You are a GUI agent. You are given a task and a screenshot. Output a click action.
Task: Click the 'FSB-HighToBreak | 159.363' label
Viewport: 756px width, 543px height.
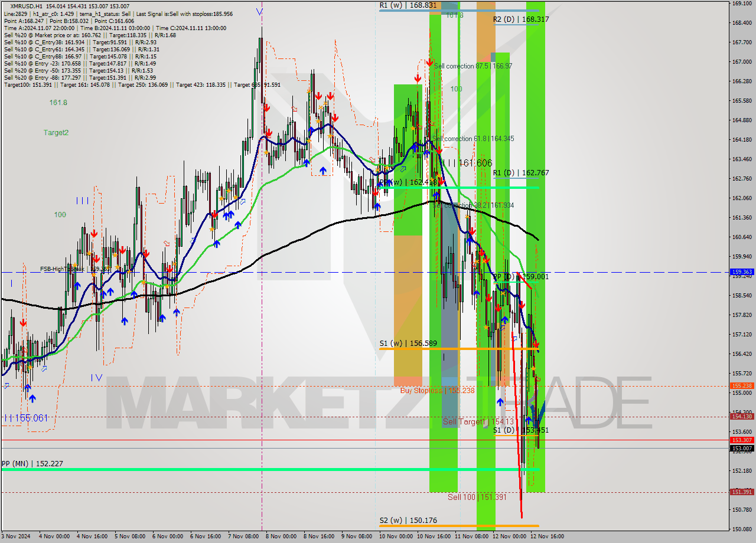click(75, 269)
